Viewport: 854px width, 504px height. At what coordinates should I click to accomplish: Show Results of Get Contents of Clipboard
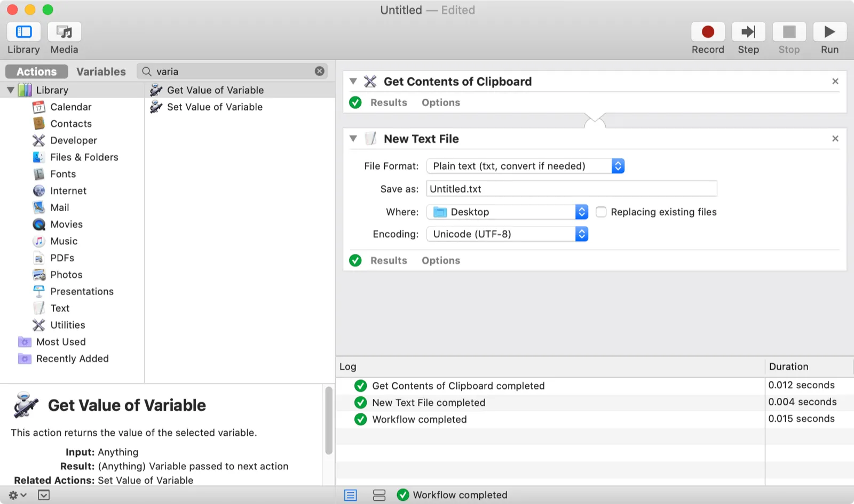point(389,102)
